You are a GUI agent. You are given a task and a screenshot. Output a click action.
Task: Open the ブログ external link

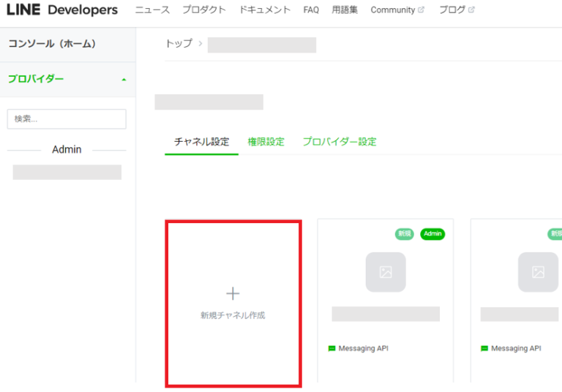(x=457, y=10)
